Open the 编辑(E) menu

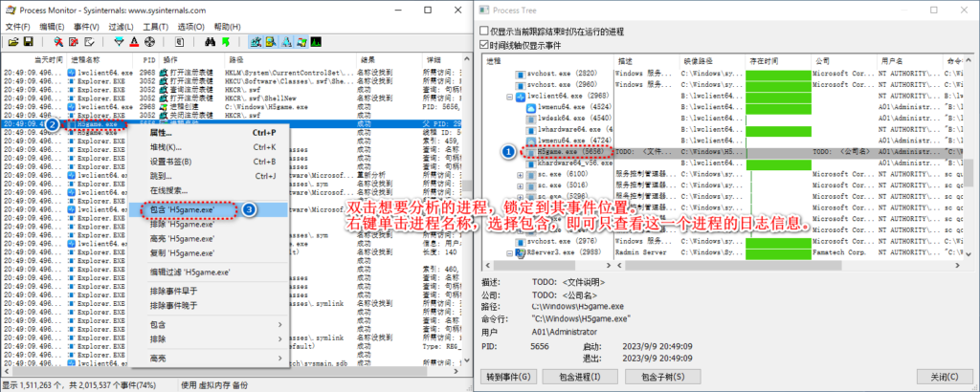pyautogui.click(x=52, y=27)
